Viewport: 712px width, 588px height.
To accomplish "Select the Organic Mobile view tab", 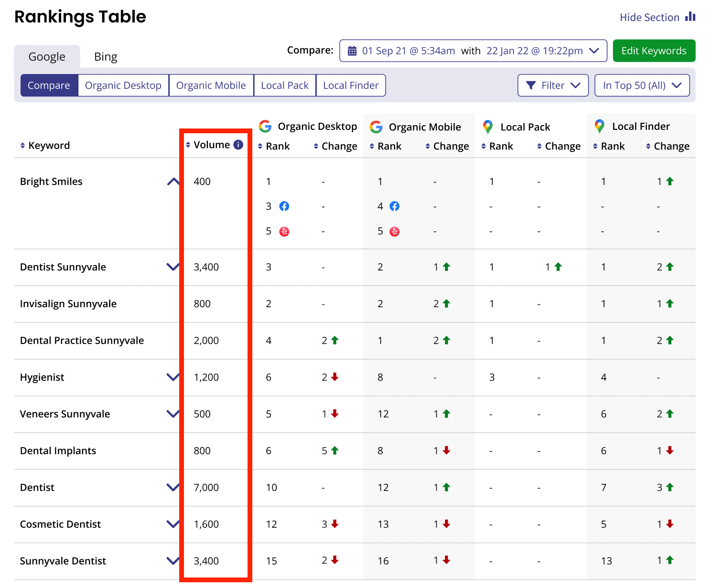I will pos(211,85).
